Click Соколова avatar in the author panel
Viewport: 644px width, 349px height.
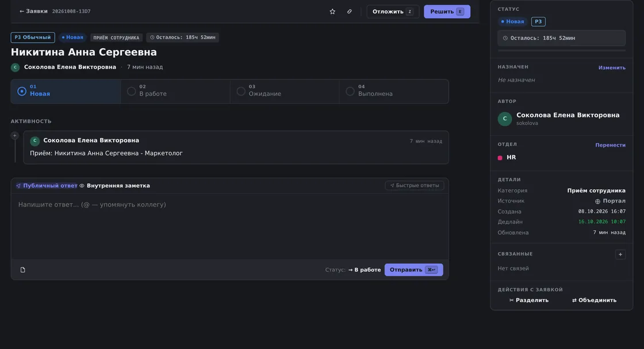(505, 118)
